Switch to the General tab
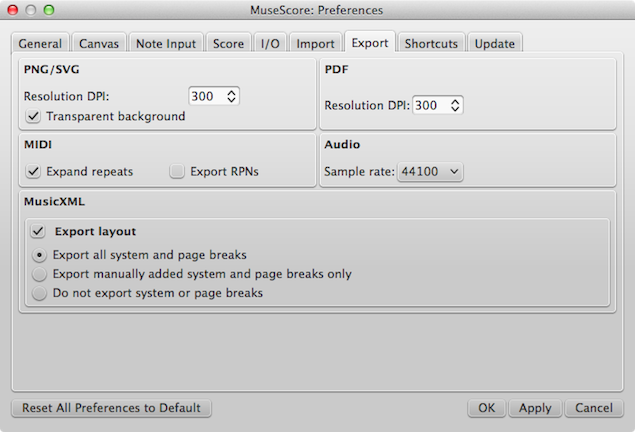This screenshot has width=635, height=432. (40, 43)
